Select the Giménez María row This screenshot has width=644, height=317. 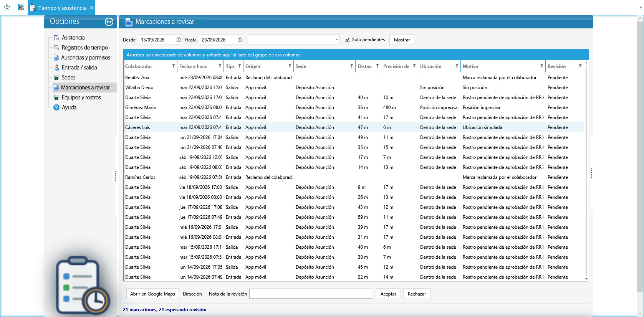point(354,107)
